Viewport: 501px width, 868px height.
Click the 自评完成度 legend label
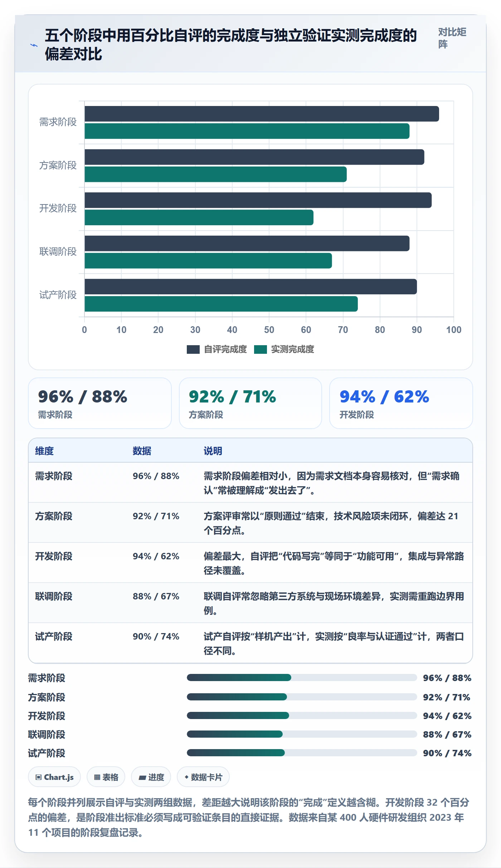coord(225,349)
